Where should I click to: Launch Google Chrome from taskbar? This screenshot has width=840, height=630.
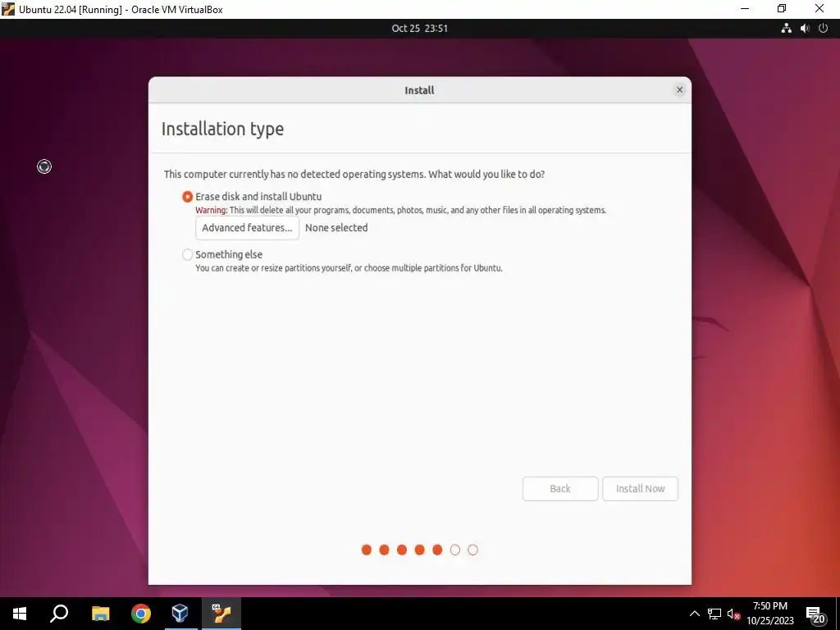(x=141, y=614)
